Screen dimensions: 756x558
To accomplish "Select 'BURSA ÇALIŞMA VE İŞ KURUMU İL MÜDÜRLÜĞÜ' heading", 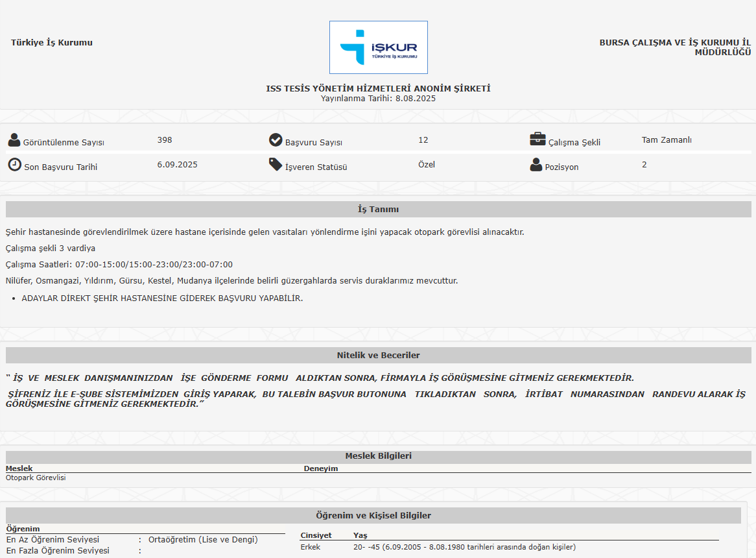I will tap(675, 47).
